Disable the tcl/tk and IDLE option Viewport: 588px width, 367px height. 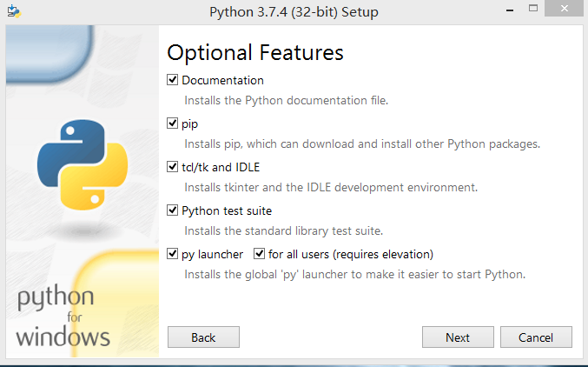pos(172,167)
